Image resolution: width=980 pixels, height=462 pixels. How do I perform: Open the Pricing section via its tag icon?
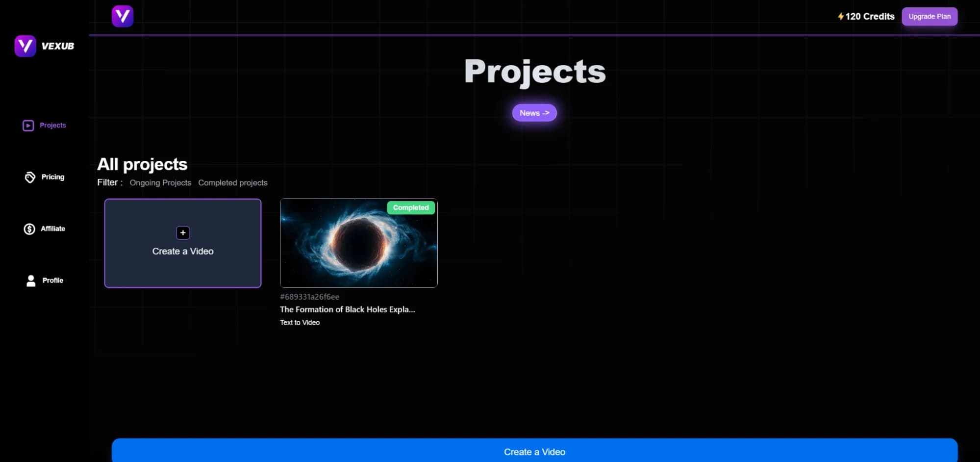click(x=29, y=177)
